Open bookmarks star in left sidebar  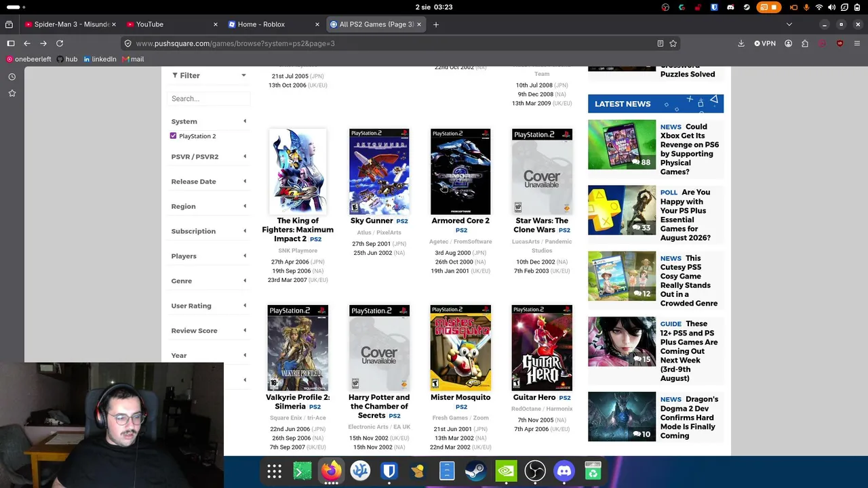click(12, 93)
